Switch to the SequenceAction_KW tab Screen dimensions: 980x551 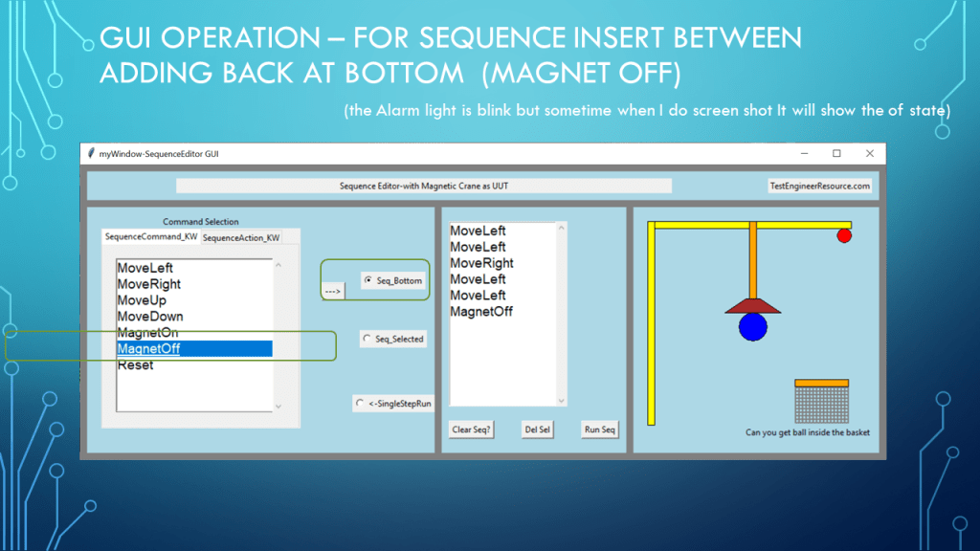pyautogui.click(x=241, y=237)
